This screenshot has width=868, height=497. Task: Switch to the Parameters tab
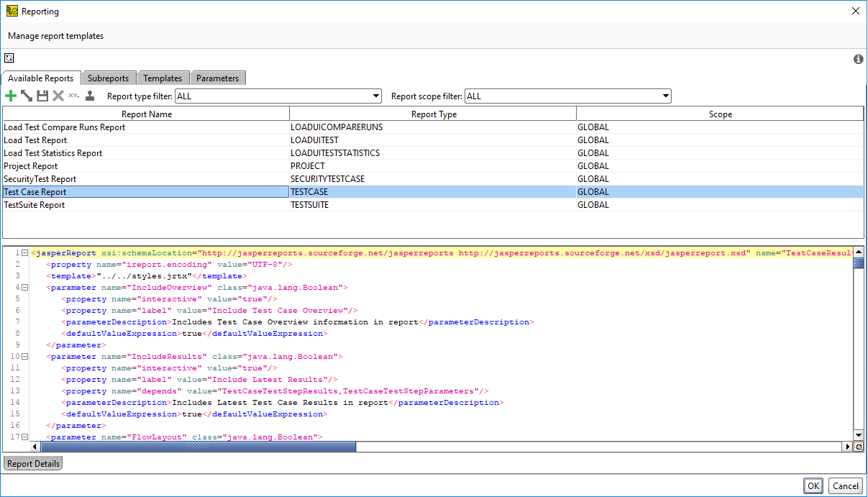[x=217, y=78]
